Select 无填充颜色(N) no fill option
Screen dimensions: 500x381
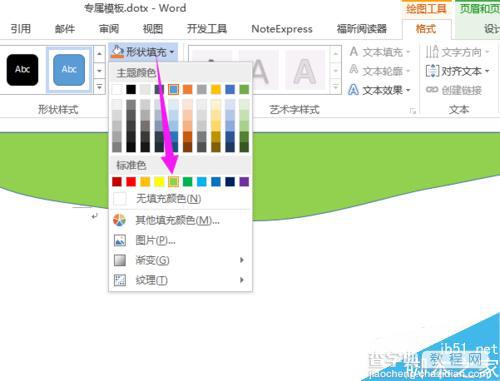pyautogui.click(x=180, y=199)
